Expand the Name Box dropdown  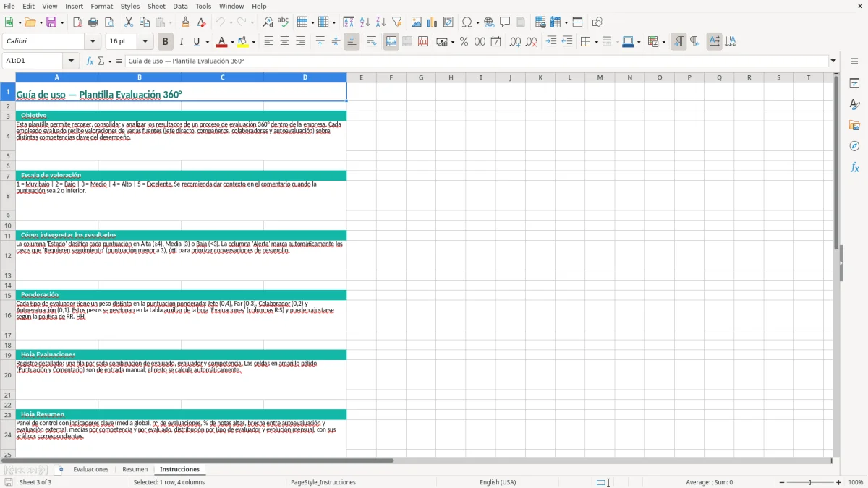click(x=71, y=61)
